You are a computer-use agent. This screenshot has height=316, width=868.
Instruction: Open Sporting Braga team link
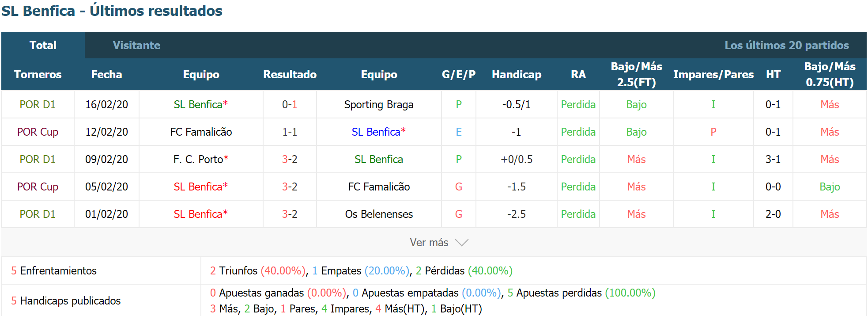[x=379, y=105]
